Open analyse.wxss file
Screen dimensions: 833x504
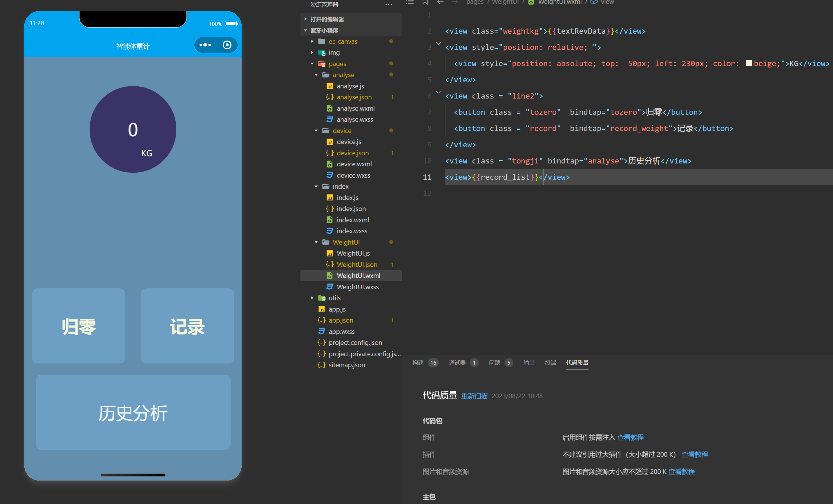point(355,119)
